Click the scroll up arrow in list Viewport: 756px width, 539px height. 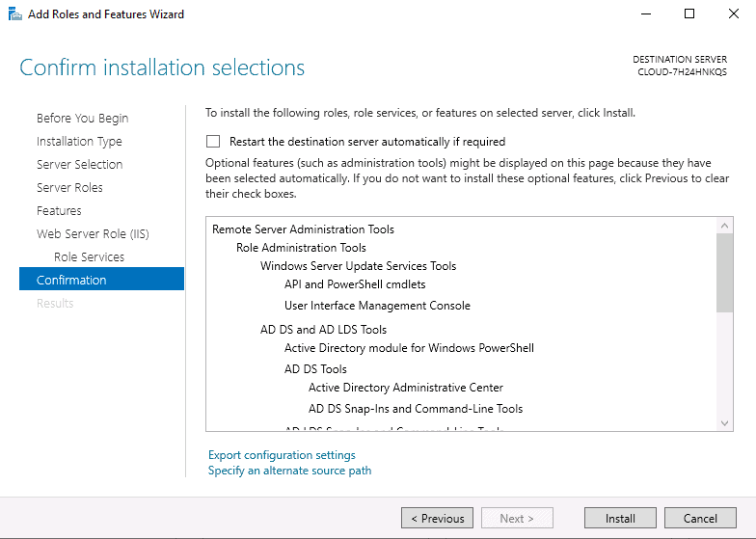724,226
